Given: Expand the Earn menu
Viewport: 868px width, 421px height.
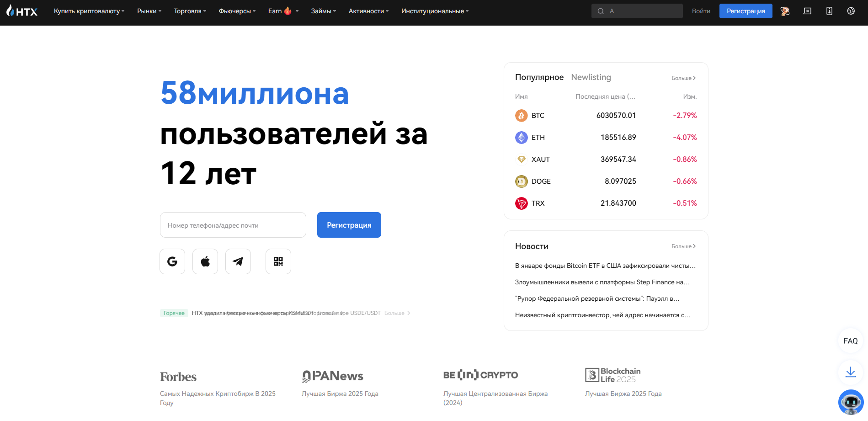Looking at the screenshot, I should tap(283, 11).
